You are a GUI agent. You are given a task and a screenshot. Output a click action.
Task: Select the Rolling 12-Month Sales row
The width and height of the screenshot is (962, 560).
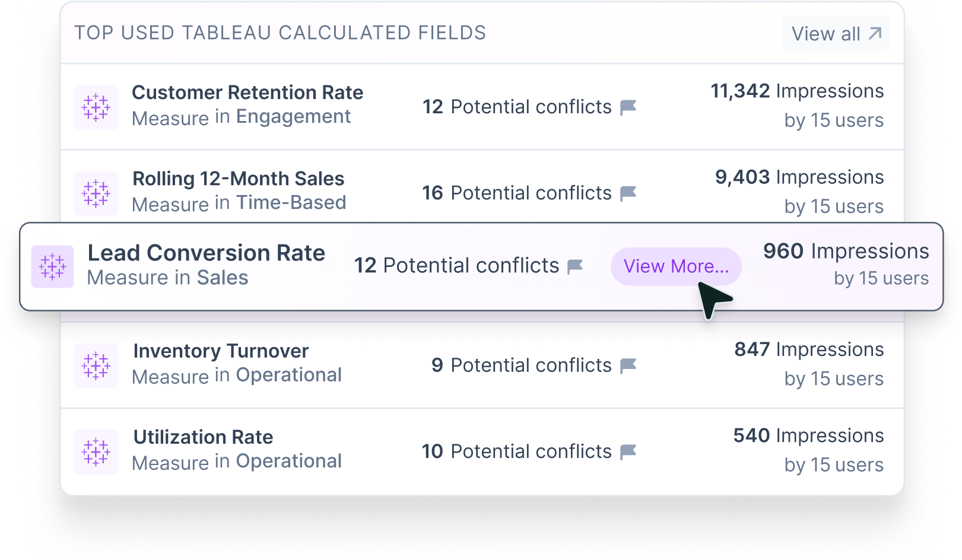[x=475, y=190]
